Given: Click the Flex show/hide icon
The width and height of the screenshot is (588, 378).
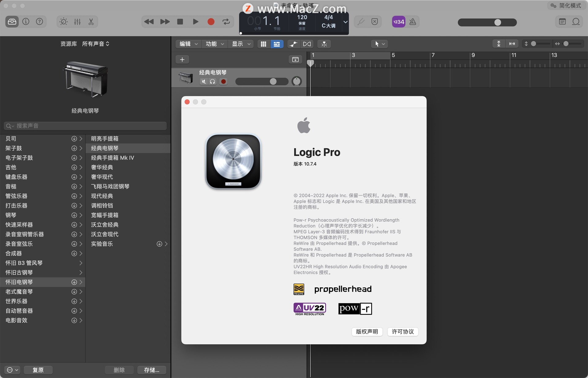Looking at the screenshot, I should coord(307,44).
